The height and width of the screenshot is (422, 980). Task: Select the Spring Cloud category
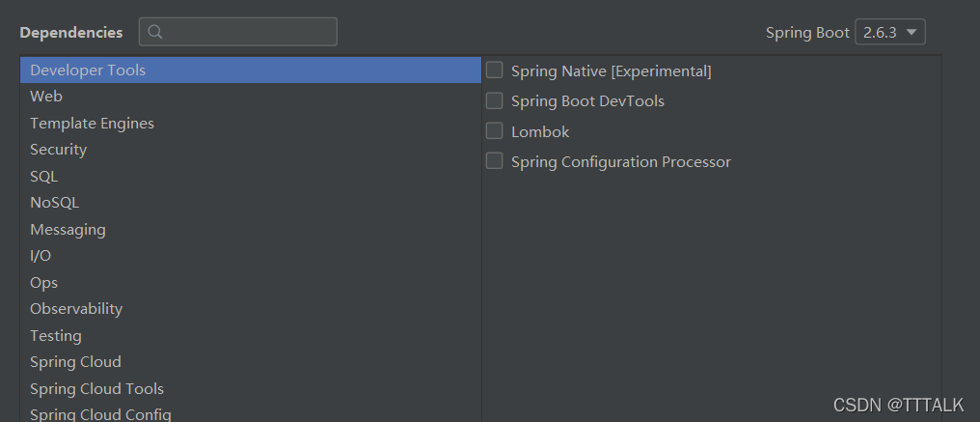pyautogui.click(x=251, y=362)
